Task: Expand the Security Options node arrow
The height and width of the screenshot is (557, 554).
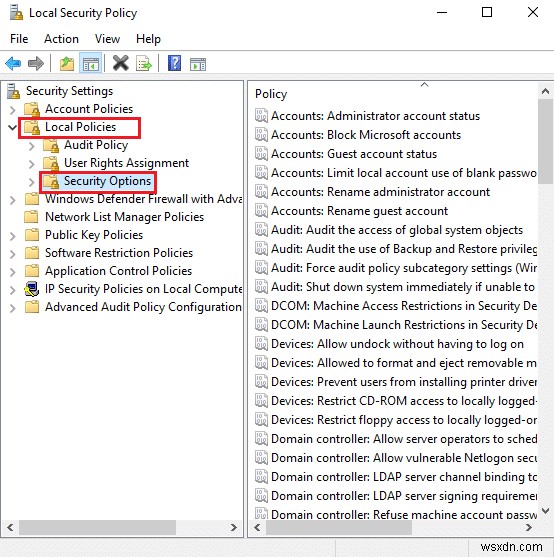Action: (x=32, y=182)
